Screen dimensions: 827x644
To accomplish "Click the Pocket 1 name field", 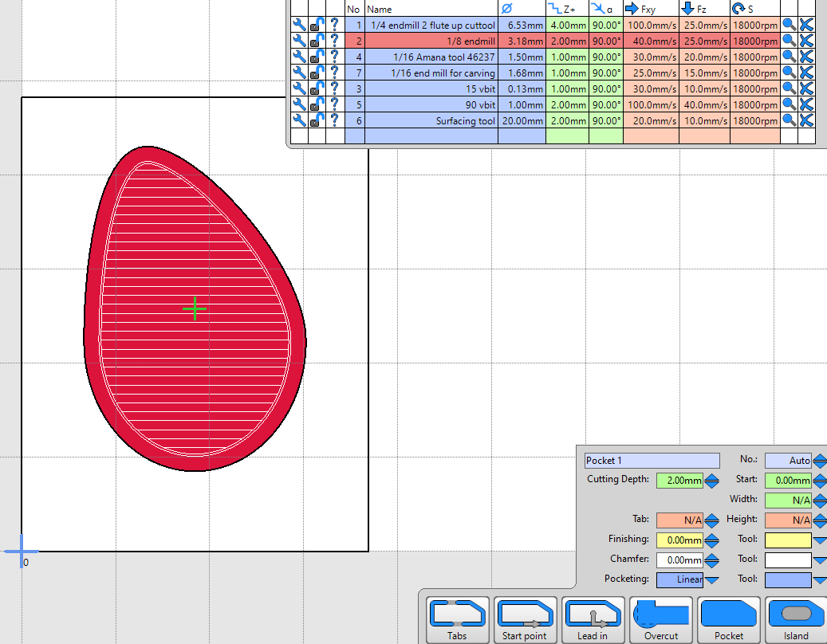I will click(x=651, y=461).
